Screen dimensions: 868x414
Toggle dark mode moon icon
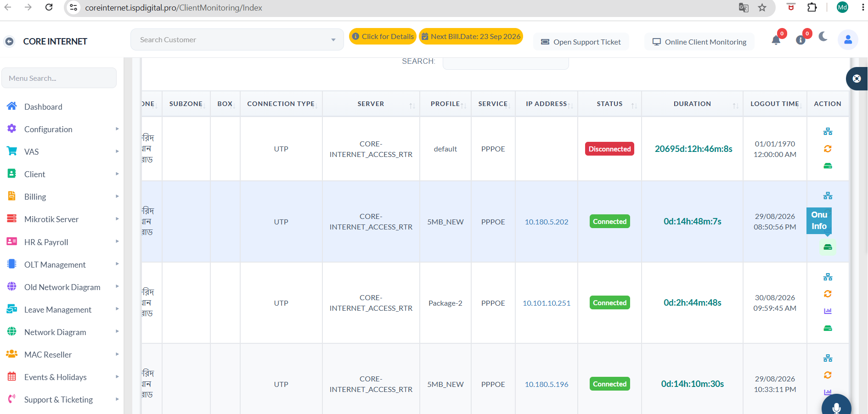[x=823, y=36]
